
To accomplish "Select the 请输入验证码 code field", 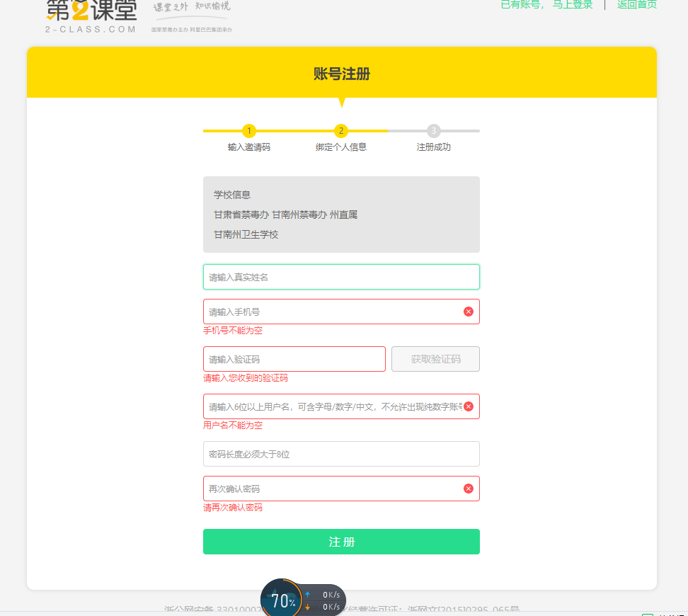I will (294, 359).
